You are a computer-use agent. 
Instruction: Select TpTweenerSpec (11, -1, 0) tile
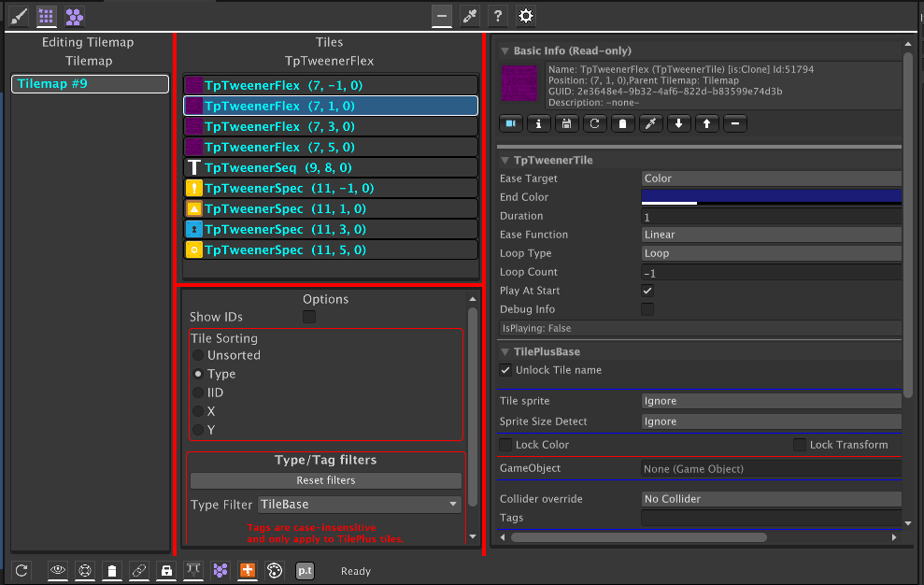331,188
